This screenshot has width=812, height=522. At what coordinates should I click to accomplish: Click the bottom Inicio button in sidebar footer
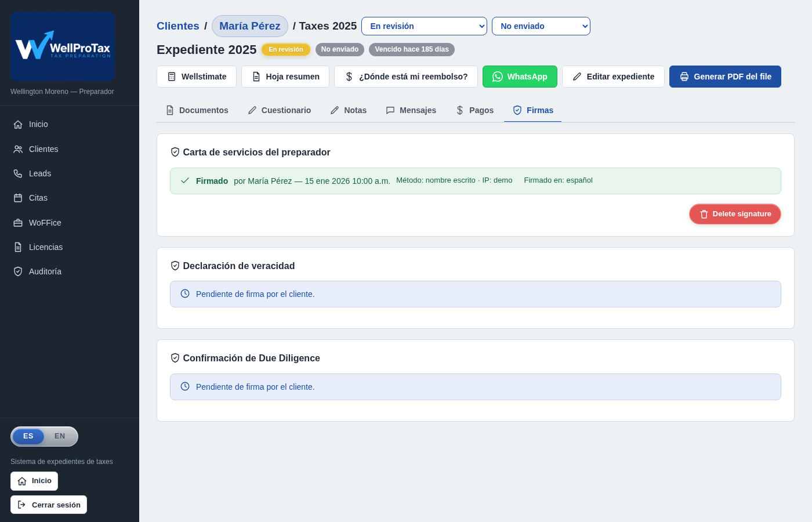click(34, 481)
